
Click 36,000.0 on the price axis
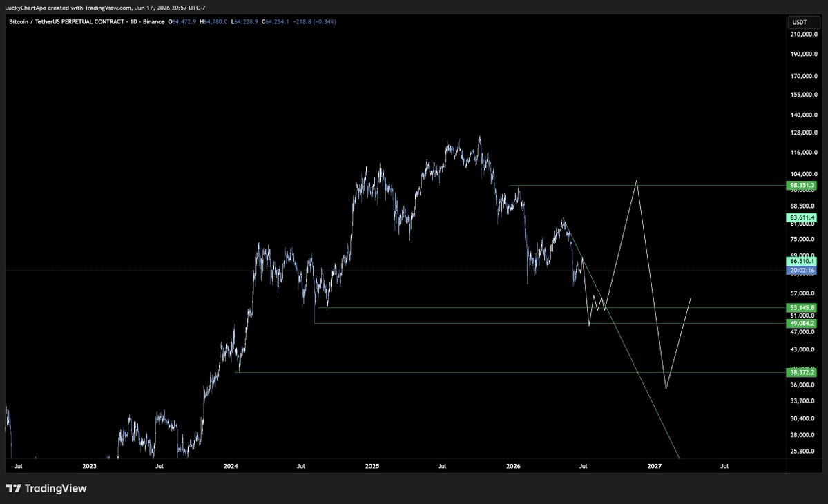(x=802, y=385)
